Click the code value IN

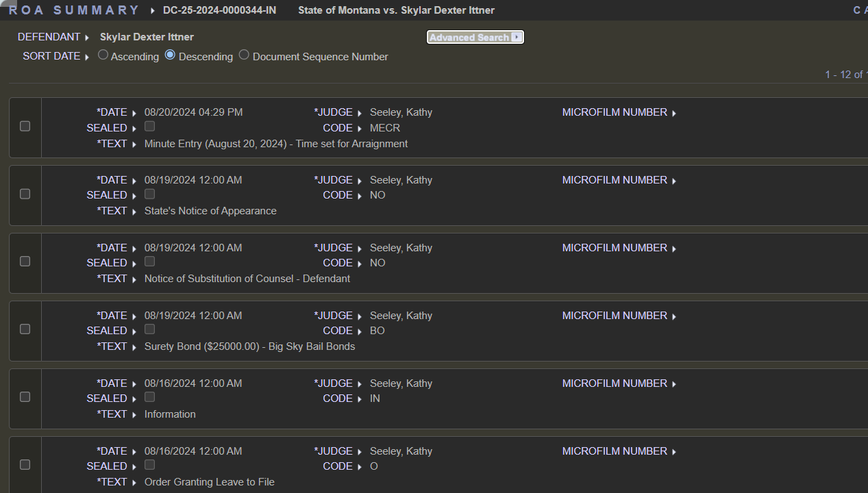tap(375, 399)
